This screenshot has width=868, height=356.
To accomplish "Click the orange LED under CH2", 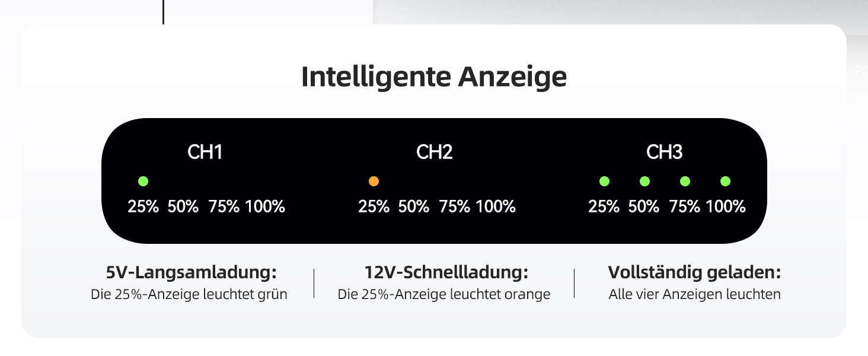I will tap(374, 182).
